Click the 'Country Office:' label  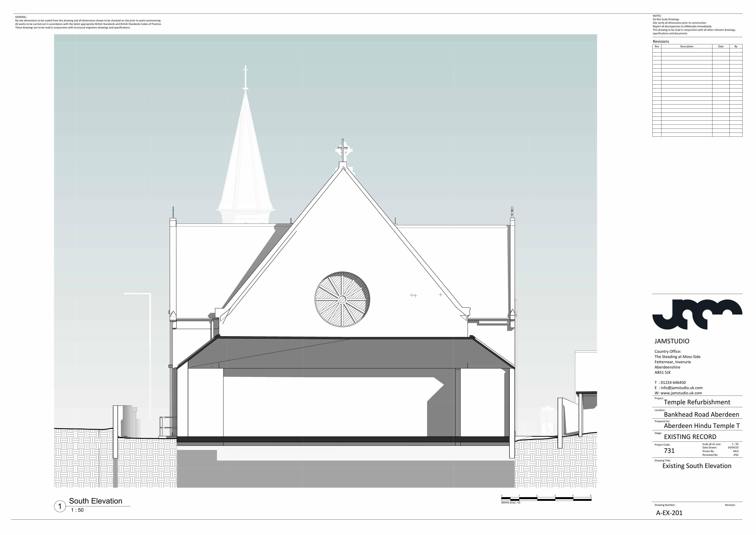(668, 351)
